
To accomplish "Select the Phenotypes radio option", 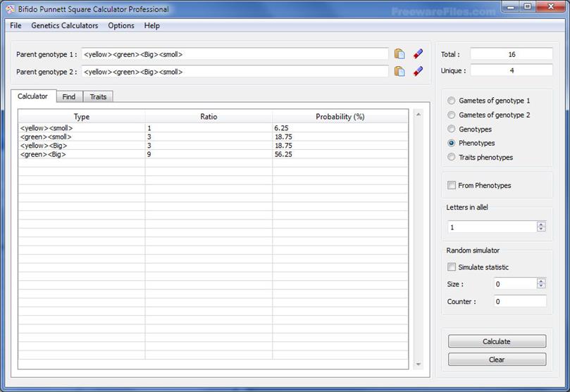I will [451, 143].
